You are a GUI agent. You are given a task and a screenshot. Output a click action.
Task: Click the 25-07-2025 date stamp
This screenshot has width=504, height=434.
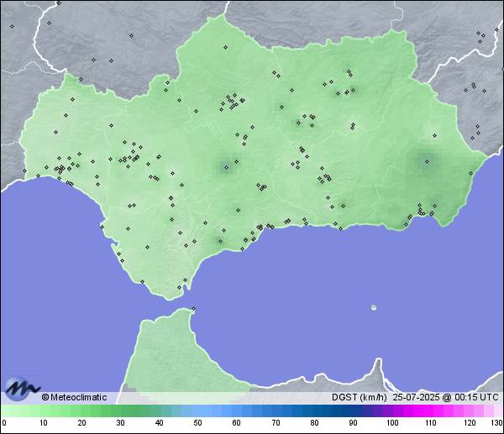pyautogui.click(x=416, y=397)
